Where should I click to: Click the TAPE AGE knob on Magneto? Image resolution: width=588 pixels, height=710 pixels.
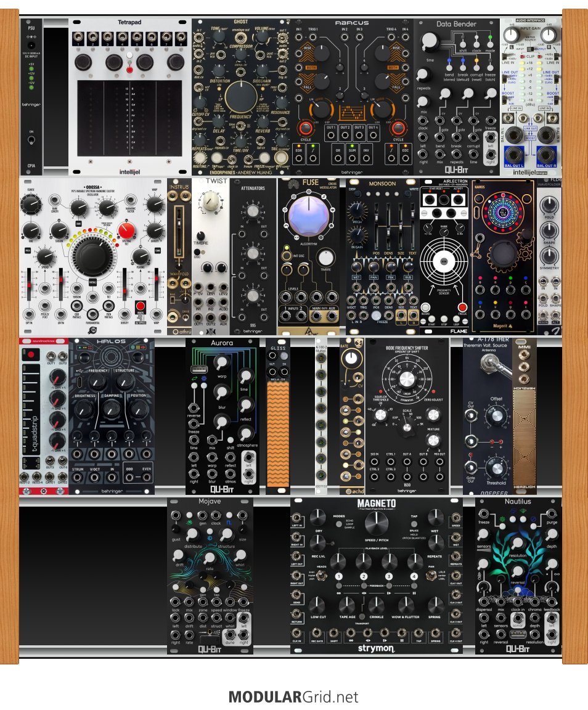pos(347,605)
